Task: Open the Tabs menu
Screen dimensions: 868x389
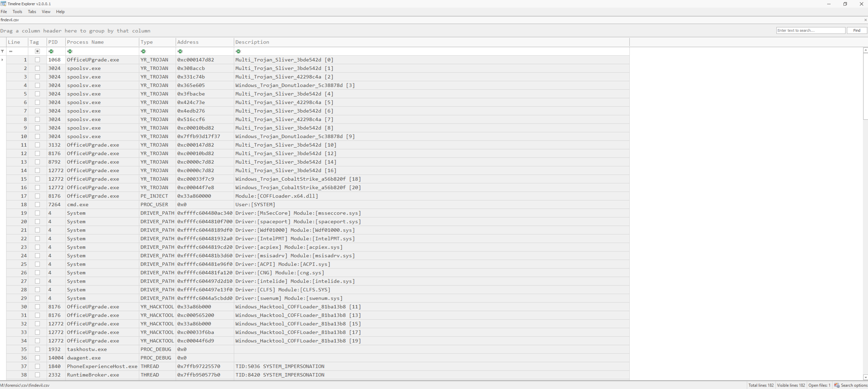Action: [x=32, y=11]
